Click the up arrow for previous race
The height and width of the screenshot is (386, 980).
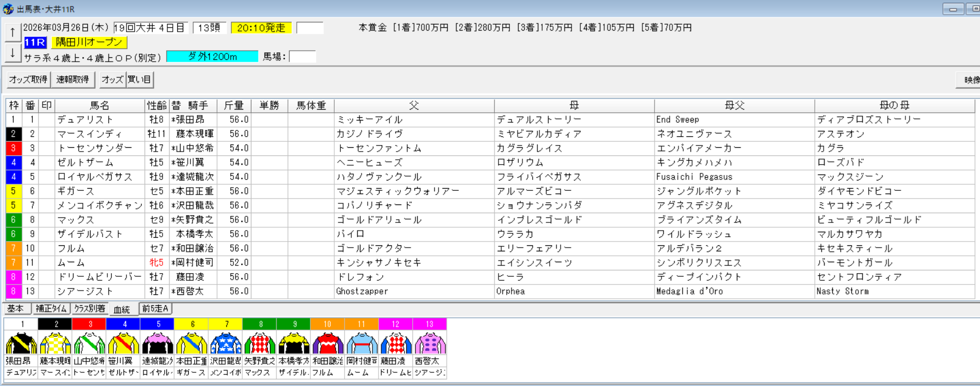pos(13,32)
